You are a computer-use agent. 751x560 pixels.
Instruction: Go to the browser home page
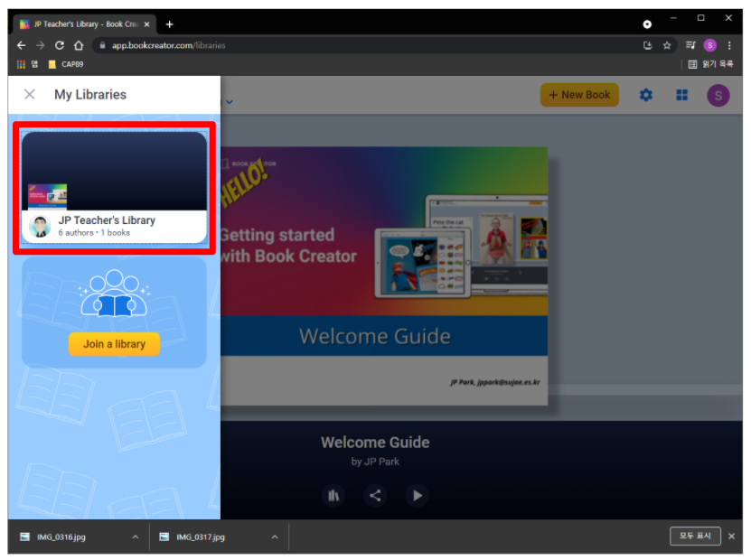click(x=79, y=45)
